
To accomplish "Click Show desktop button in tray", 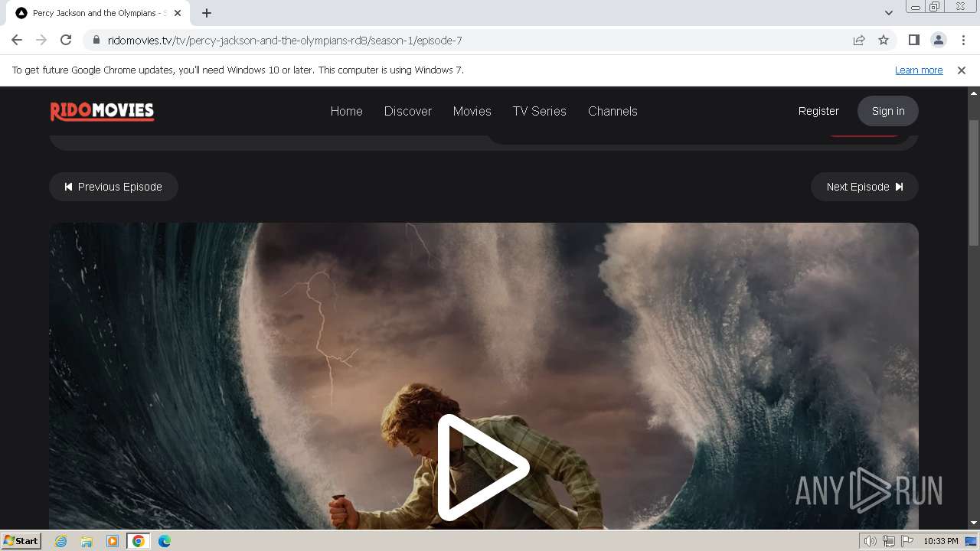I will [971, 541].
